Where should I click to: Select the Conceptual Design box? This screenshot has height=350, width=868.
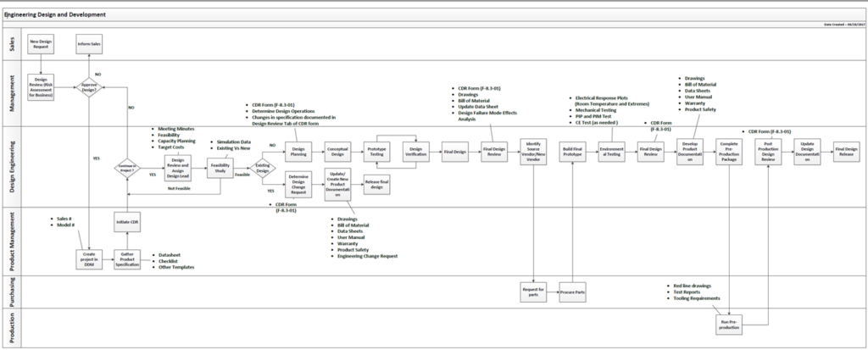pos(339,153)
